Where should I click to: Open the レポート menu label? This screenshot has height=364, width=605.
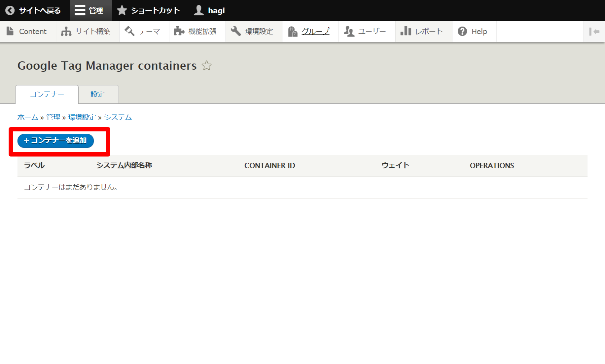pos(429,32)
